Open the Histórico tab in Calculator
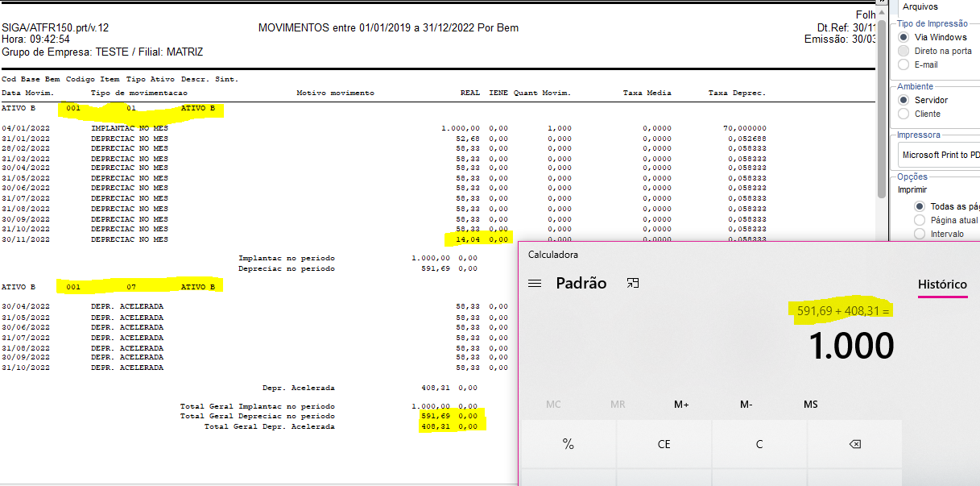This screenshot has height=486, width=980. click(x=943, y=285)
